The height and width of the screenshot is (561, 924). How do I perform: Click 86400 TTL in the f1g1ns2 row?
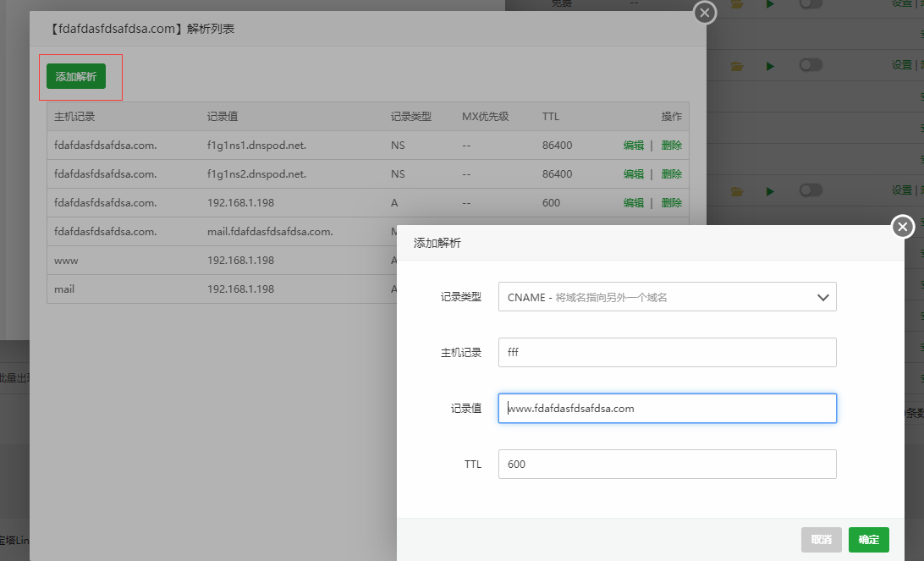(557, 174)
